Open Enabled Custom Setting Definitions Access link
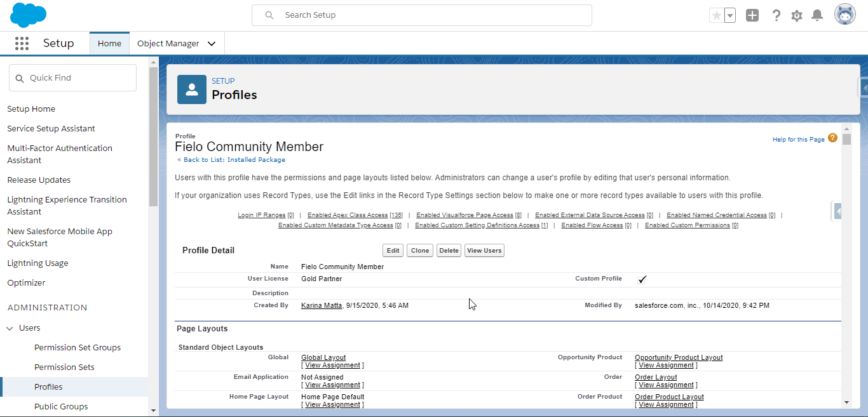This screenshot has height=417, width=868. click(x=477, y=225)
